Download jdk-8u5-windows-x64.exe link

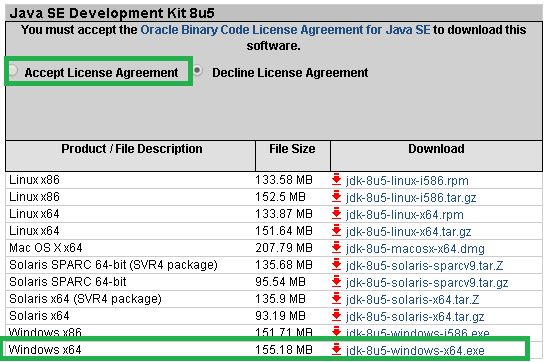(415, 351)
